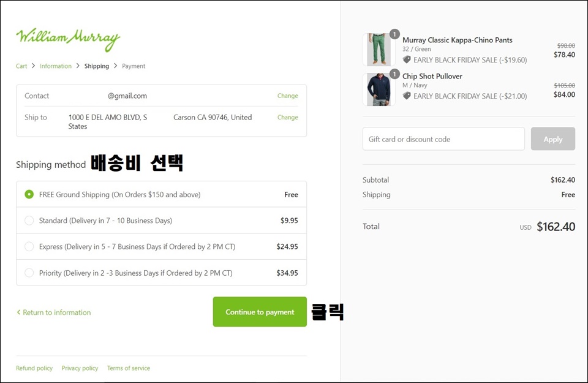Select Standard 7-10 Business Days shipping

coord(29,221)
